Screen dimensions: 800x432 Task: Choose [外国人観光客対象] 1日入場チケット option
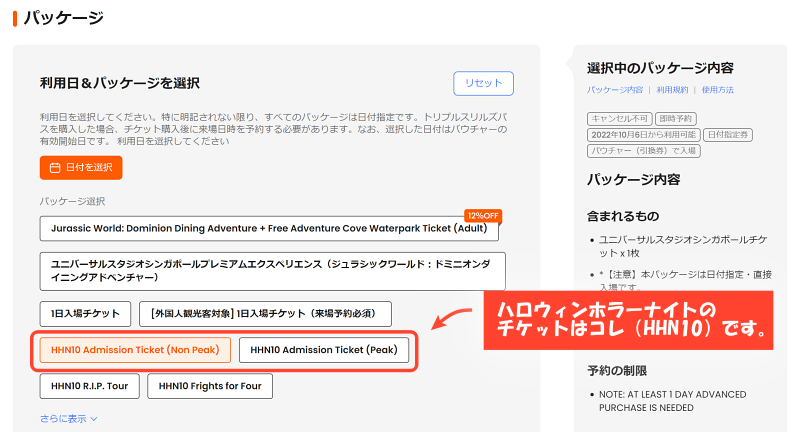(265, 314)
